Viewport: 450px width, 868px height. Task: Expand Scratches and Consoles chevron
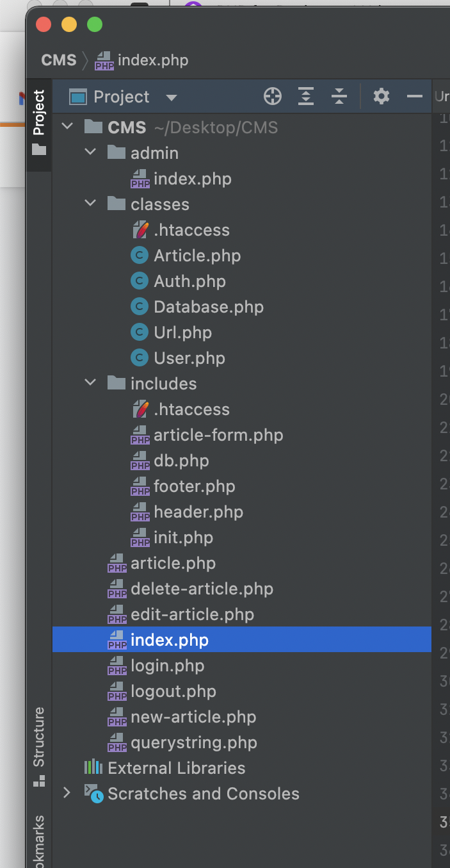(67, 793)
